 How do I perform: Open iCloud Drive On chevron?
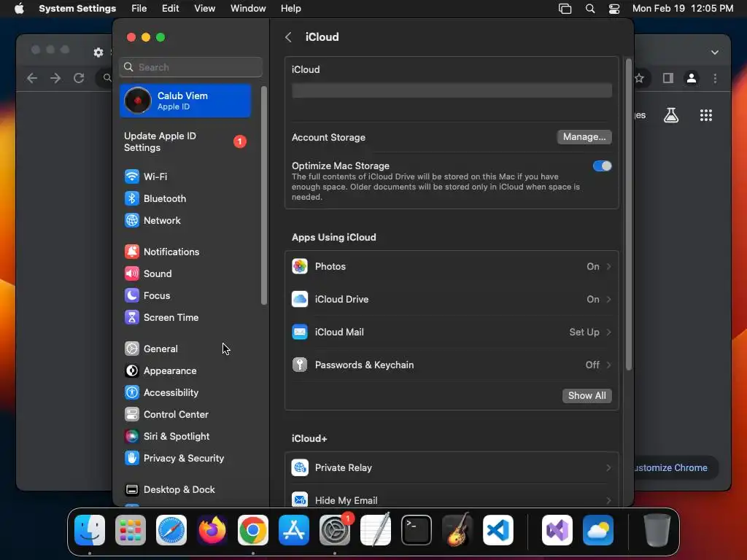point(609,299)
